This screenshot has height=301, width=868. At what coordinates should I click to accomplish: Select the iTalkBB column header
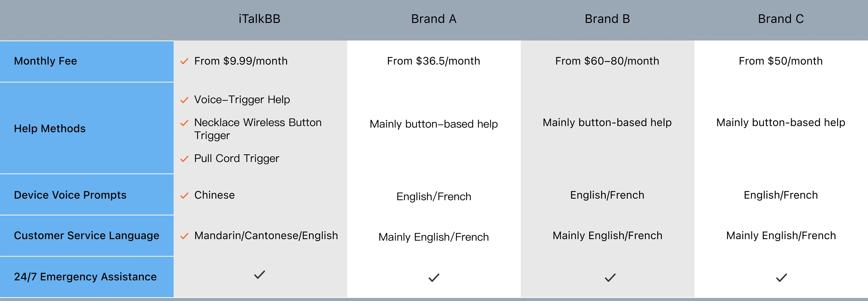[x=260, y=19]
